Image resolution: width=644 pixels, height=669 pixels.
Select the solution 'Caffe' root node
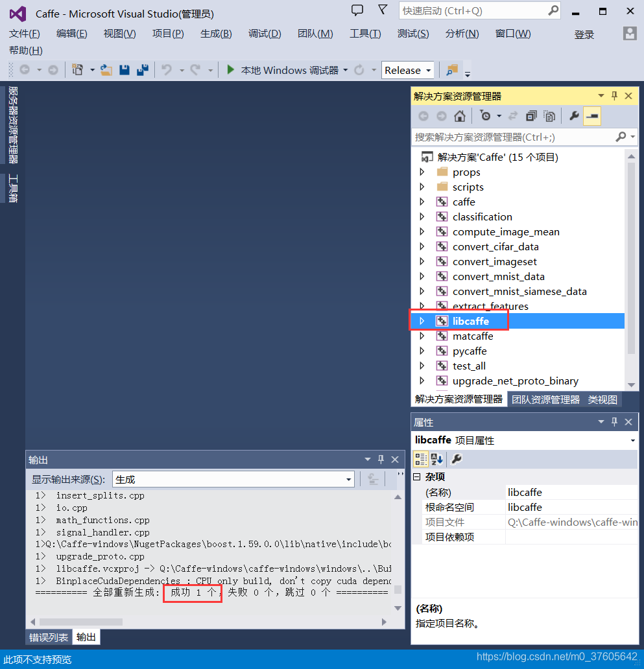[x=497, y=157]
